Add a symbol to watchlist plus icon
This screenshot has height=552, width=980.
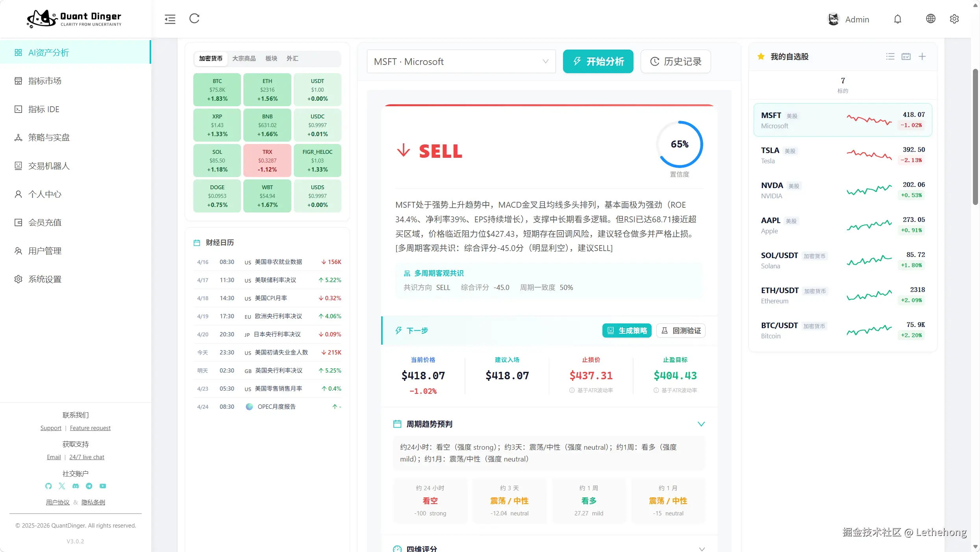pyautogui.click(x=922, y=57)
